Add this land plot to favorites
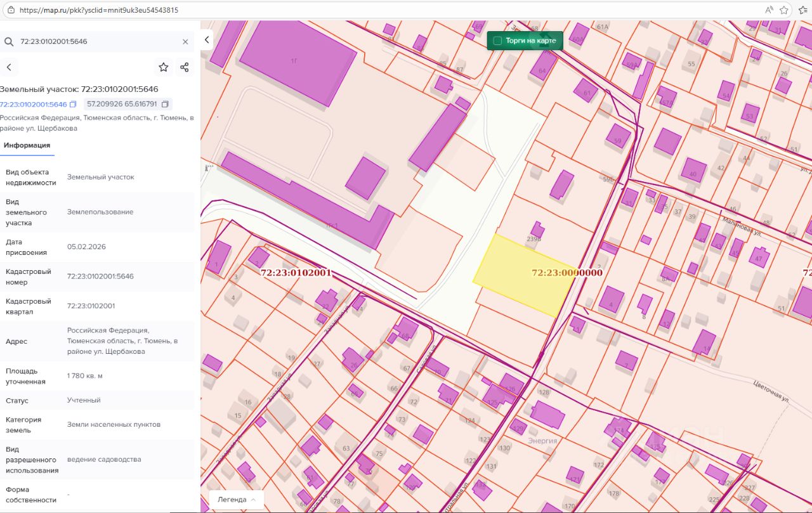 pyautogui.click(x=164, y=67)
